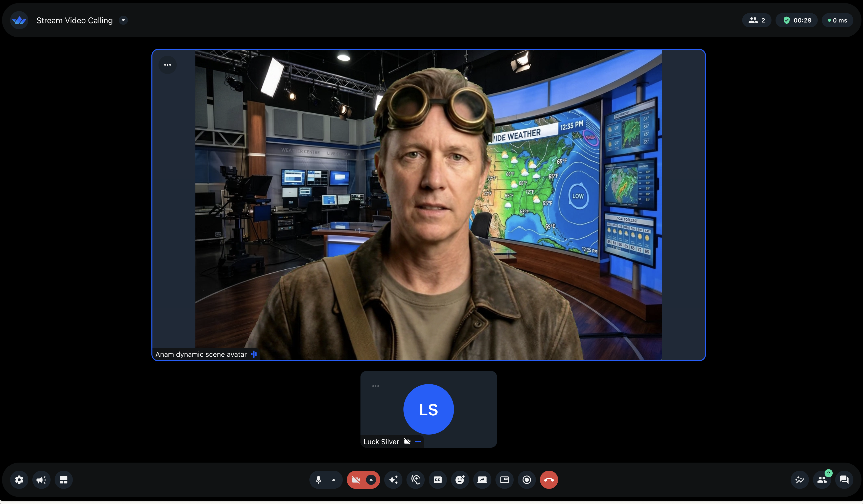
Task: Open closed captions (CC)
Action: (x=437, y=480)
